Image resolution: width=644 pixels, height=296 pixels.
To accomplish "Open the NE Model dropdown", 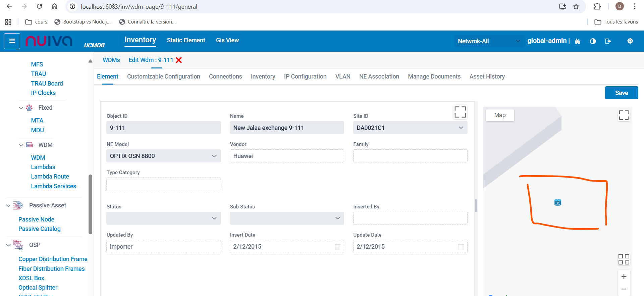I will coord(214,156).
